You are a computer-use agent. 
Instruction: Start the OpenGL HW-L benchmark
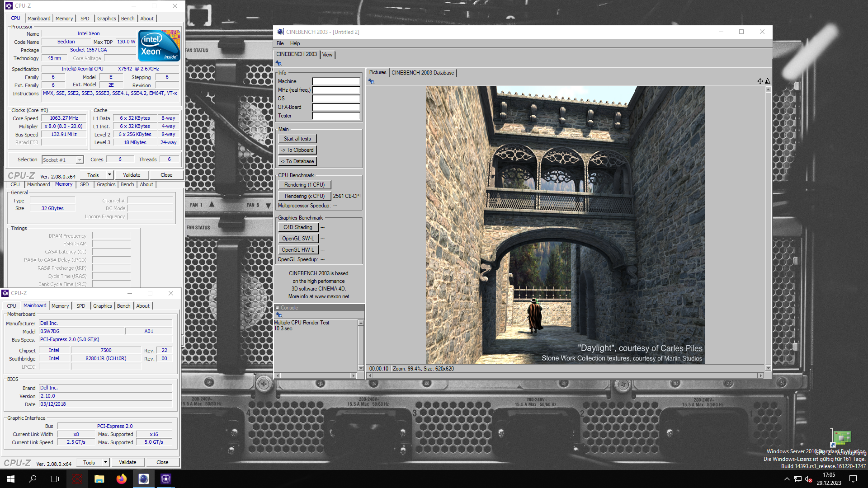click(298, 250)
